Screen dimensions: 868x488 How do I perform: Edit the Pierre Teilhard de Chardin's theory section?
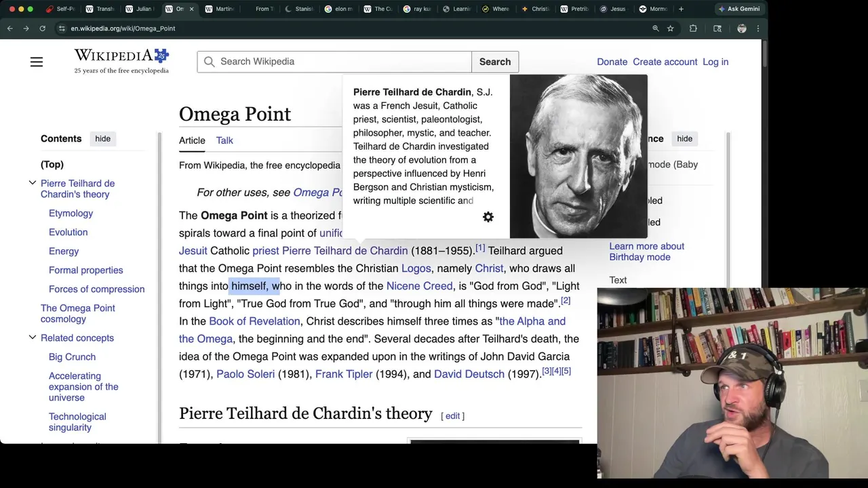click(x=452, y=416)
